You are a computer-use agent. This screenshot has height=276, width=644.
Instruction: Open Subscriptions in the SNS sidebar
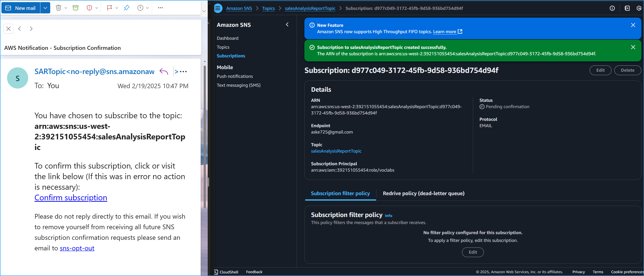(x=231, y=56)
